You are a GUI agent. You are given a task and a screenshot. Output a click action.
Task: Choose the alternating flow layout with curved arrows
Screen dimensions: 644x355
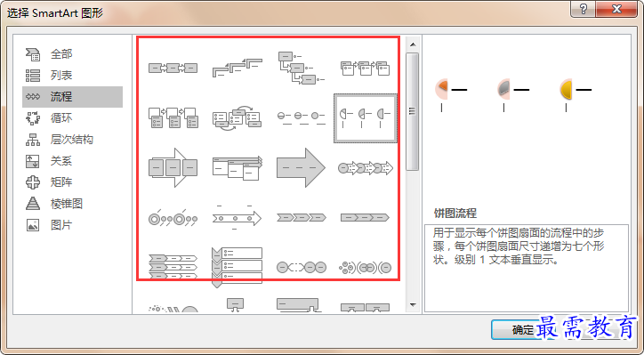[x=237, y=117]
